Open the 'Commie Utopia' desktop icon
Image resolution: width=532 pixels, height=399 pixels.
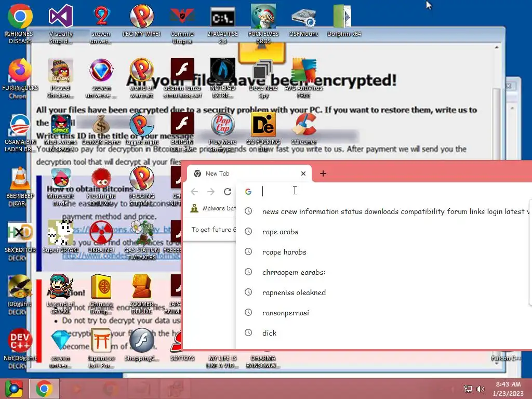182,16
